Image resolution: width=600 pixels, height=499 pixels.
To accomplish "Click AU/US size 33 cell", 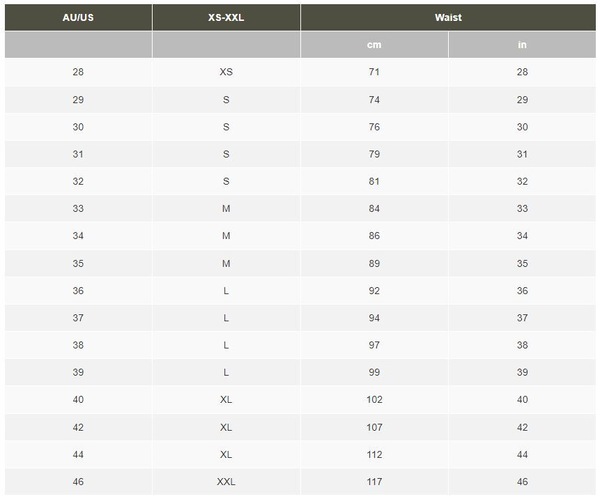I will [x=78, y=209].
